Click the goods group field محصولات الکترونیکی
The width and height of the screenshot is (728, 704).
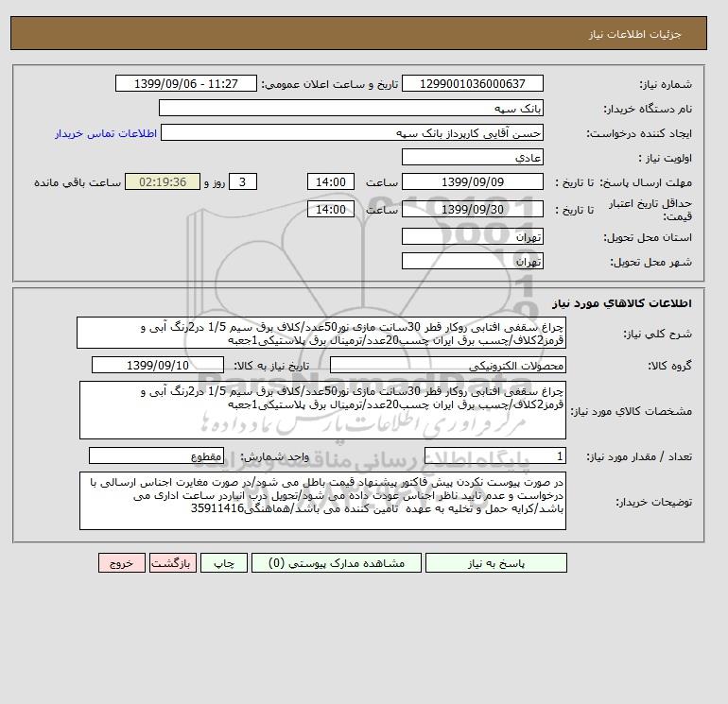(x=447, y=365)
